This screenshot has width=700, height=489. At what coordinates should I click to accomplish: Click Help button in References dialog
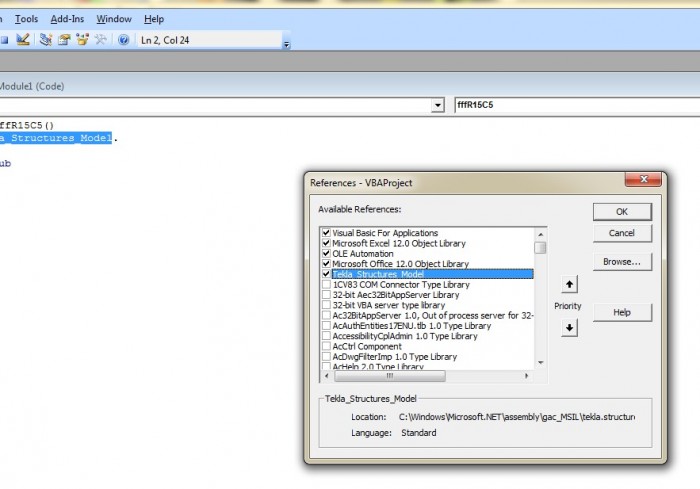622,312
